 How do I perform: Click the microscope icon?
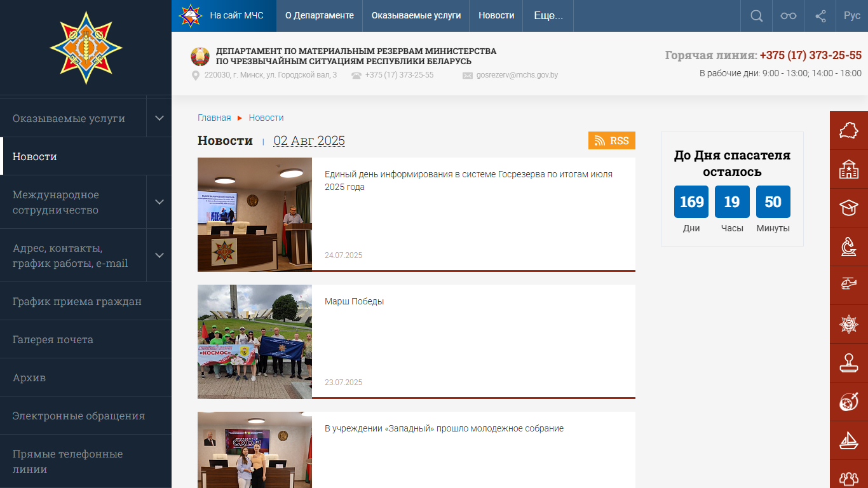coord(849,247)
